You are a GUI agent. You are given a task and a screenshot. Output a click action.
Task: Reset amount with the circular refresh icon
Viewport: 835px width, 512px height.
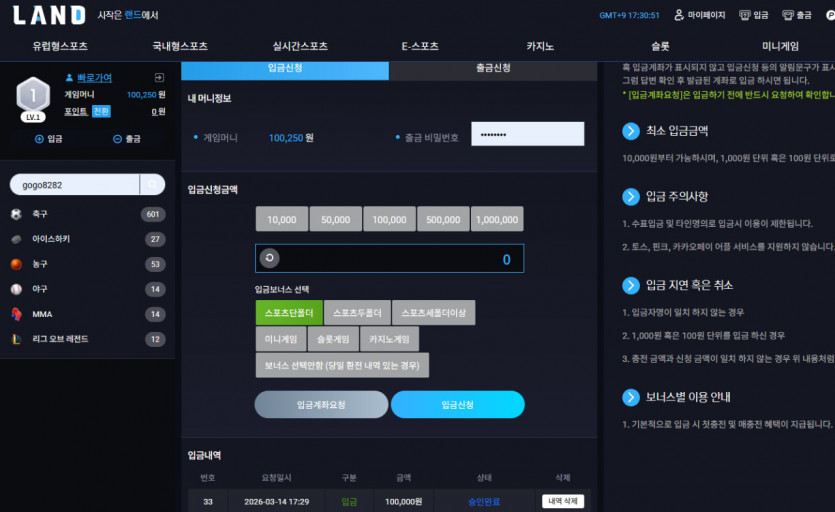[x=269, y=258]
